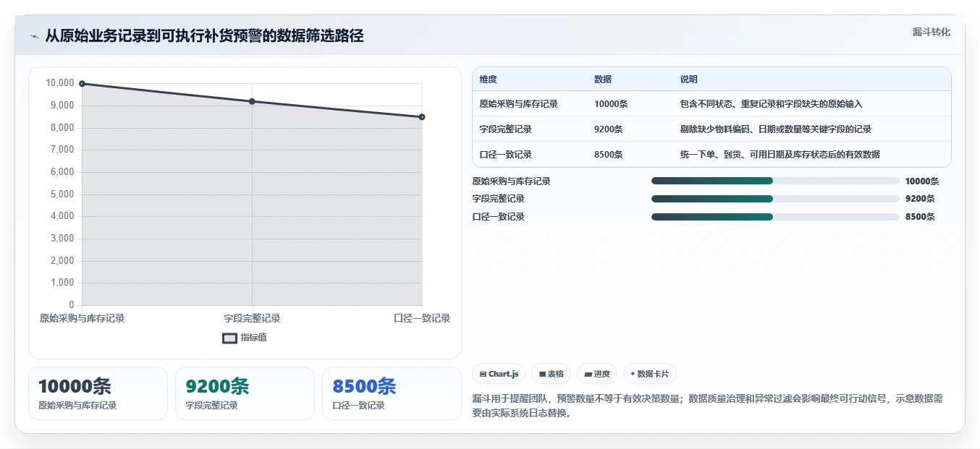Click the blue 8500条 data card value
Screen dimensions: 980x449
(x=364, y=386)
